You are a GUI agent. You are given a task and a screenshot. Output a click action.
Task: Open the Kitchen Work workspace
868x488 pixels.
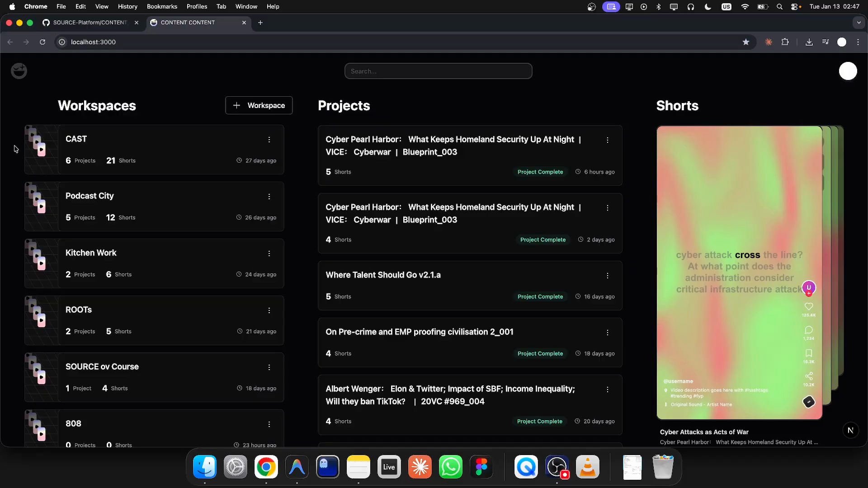(x=154, y=263)
